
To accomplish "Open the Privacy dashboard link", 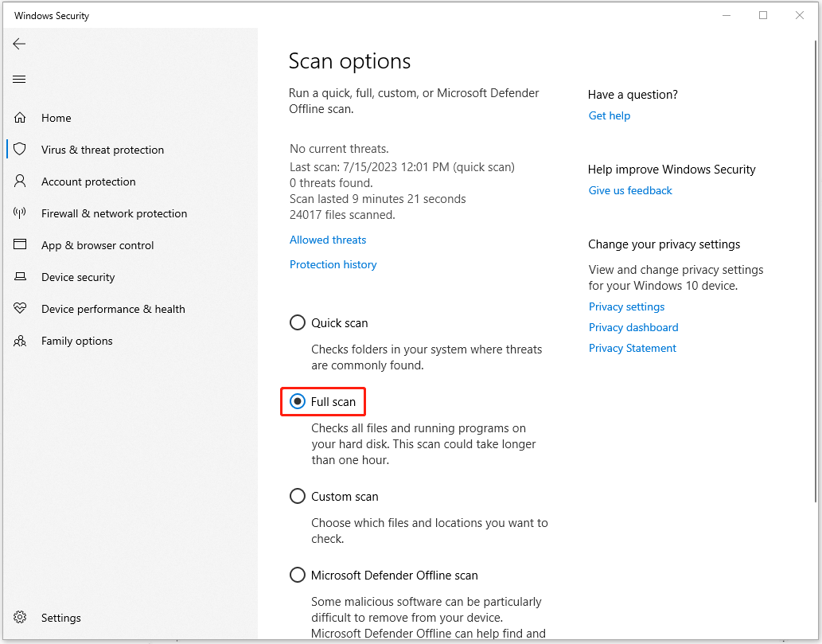I will point(633,327).
